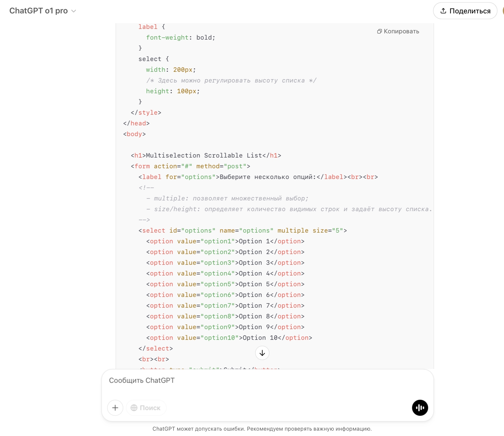Click the Option 10 code line
The width and height of the screenshot is (504, 436).
point(229,338)
